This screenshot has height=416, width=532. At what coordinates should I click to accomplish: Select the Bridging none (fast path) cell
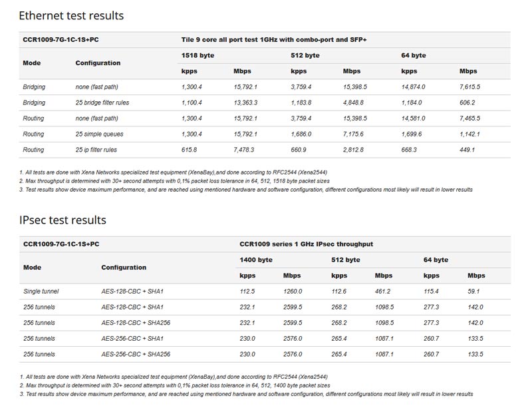point(96,87)
